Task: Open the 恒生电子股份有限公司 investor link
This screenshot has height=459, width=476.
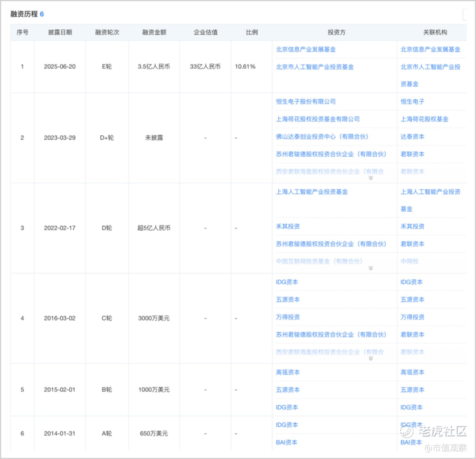Action: click(x=306, y=102)
